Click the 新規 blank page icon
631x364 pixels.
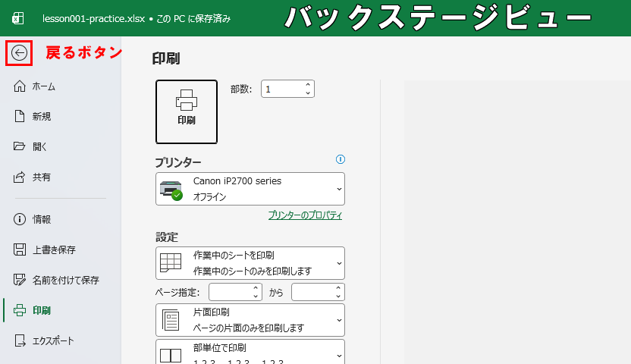(19, 116)
